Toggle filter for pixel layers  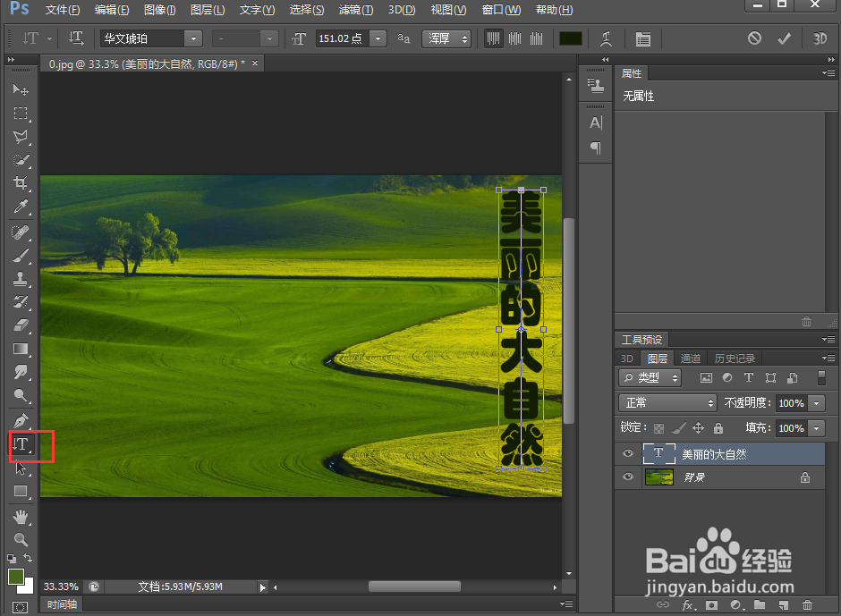(707, 377)
